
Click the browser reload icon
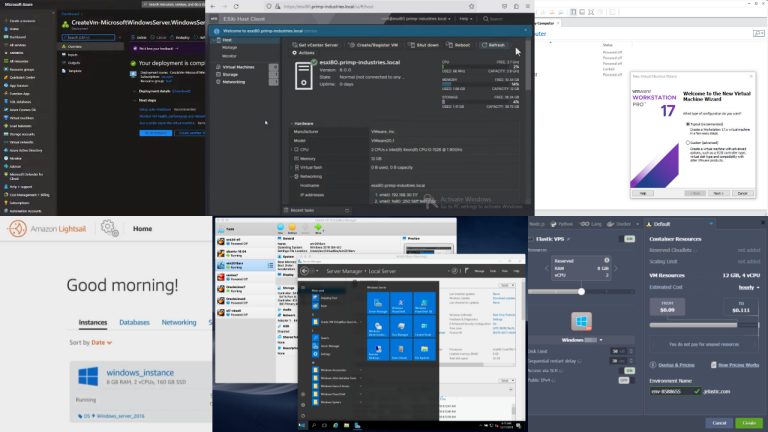236,6
